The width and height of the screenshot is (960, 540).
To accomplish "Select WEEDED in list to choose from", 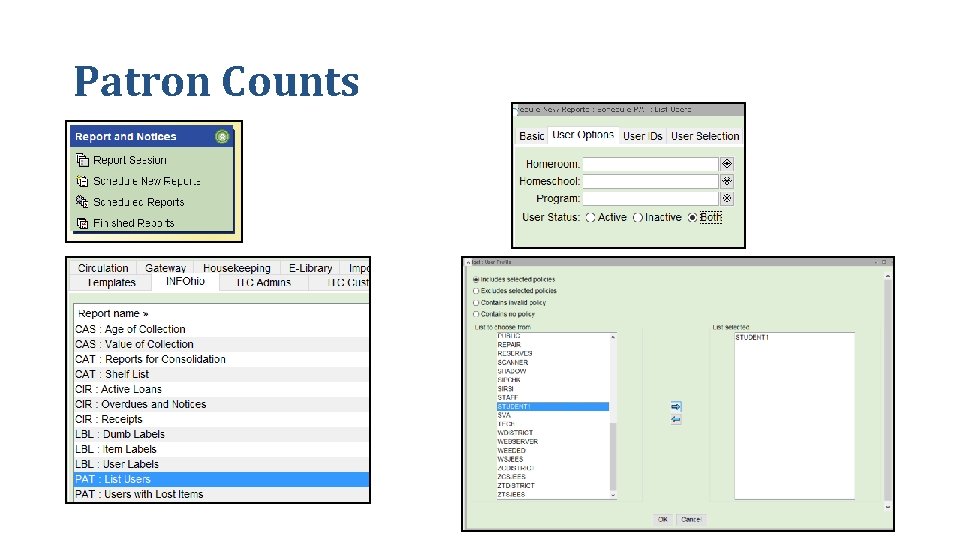I will coord(511,451).
